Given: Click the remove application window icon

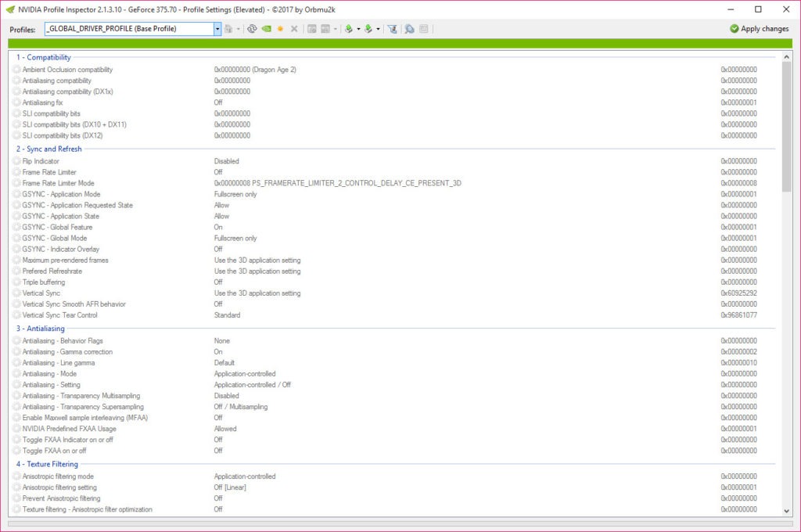Looking at the screenshot, I should coord(325,29).
